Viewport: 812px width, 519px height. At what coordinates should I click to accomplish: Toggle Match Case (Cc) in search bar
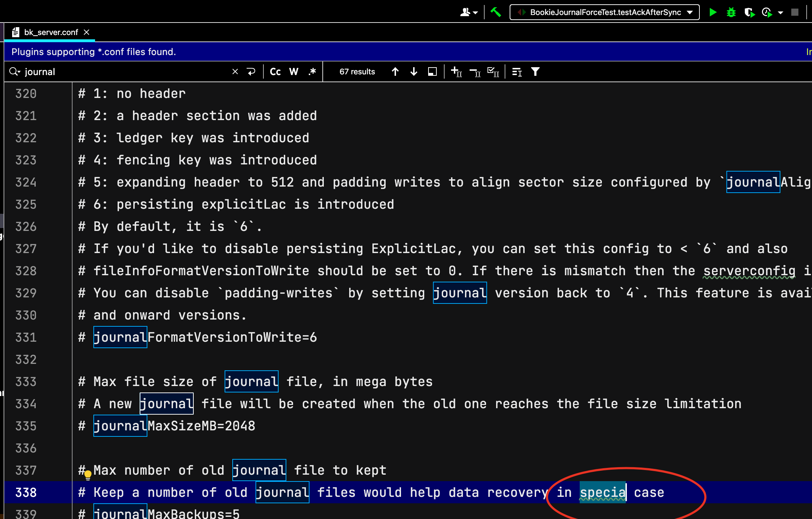pyautogui.click(x=275, y=72)
